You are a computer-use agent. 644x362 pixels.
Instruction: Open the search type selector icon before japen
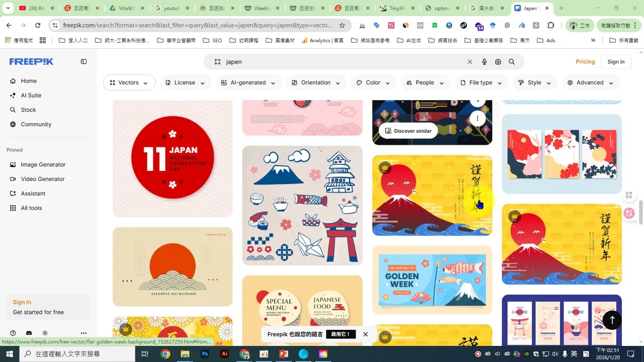217,62
